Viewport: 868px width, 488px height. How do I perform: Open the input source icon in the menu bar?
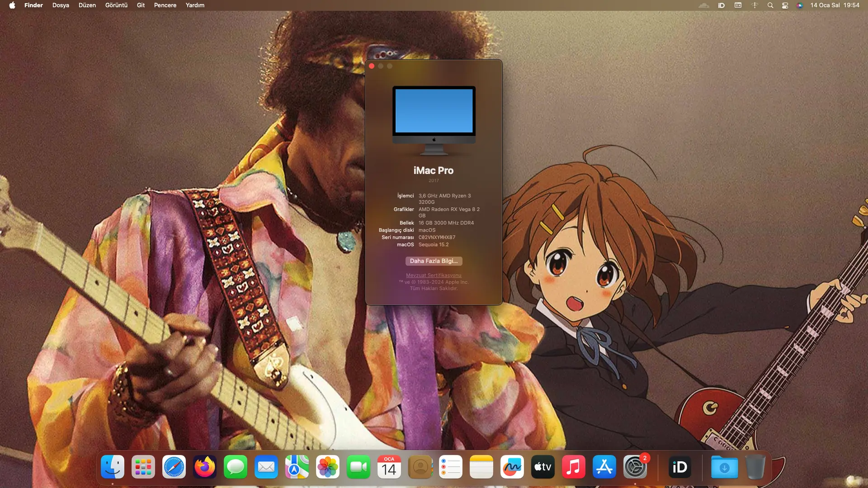pos(738,5)
